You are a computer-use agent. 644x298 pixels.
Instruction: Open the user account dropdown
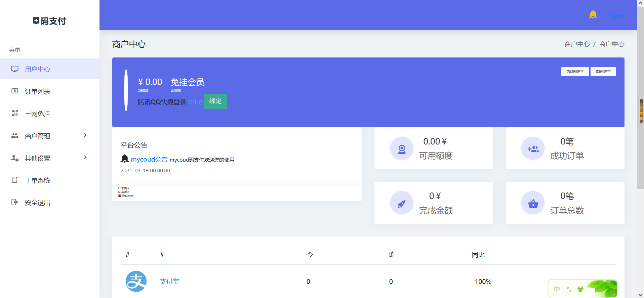(x=618, y=16)
